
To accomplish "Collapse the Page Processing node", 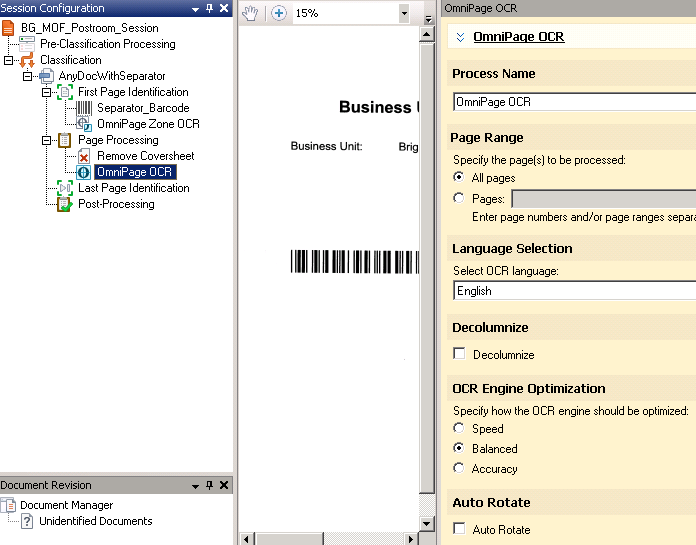I will pos(46,140).
